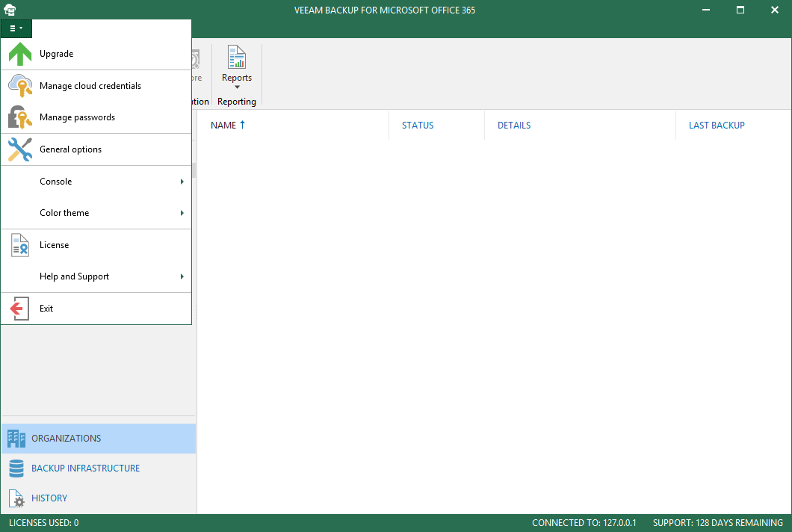
Task: Click the Organizations buildings icon
Action: coord(16,439)
